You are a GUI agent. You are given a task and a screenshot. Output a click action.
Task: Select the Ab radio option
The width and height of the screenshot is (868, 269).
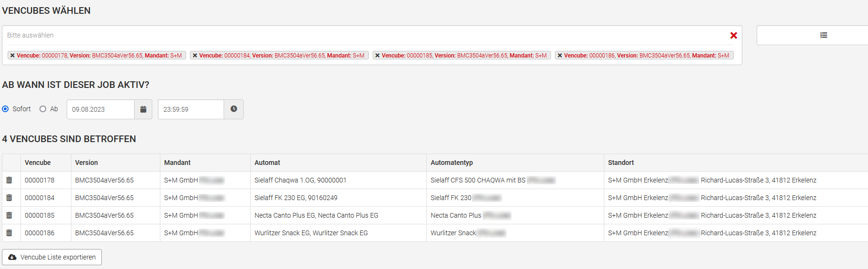43,109
